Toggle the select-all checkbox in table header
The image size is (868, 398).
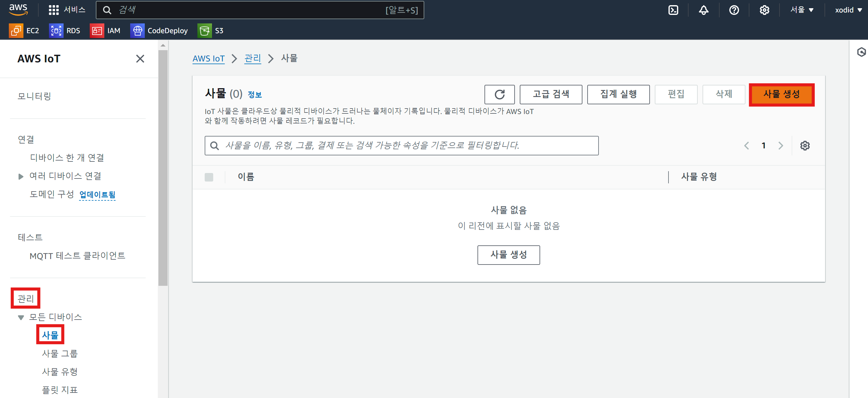[209, 177]
